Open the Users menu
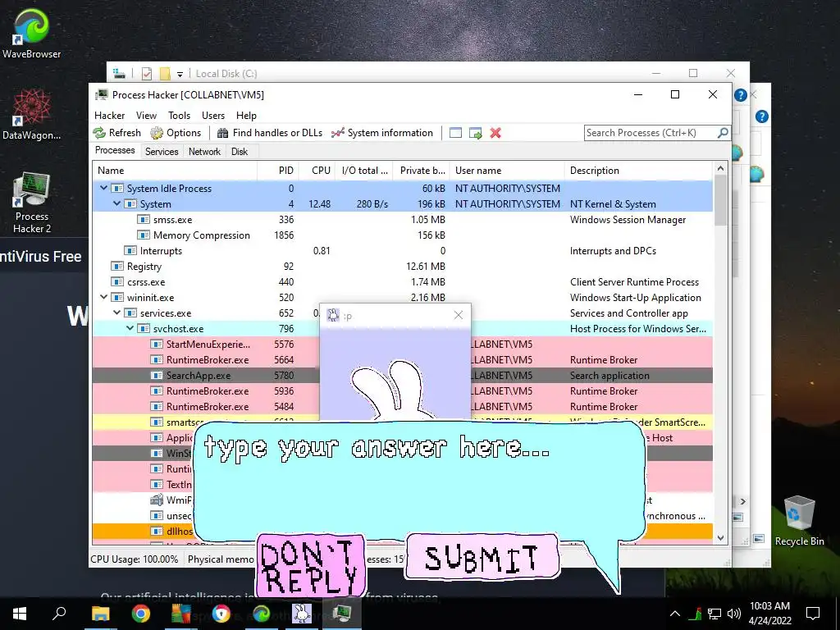 (213, 115)
